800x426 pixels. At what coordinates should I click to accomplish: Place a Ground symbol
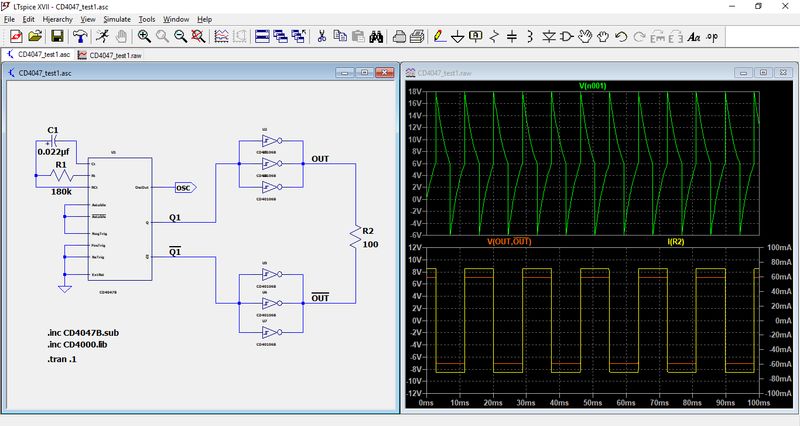[458, 36]
